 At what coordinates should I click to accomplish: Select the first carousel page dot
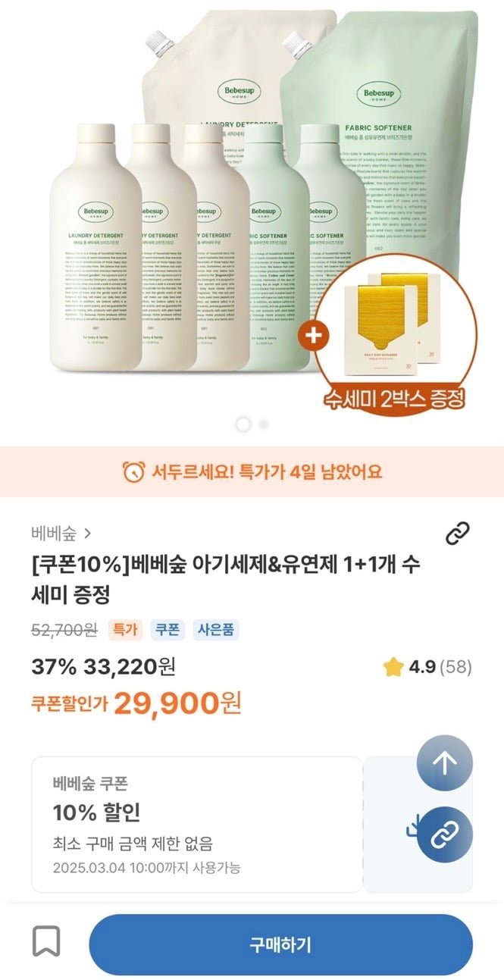[243, 424]
